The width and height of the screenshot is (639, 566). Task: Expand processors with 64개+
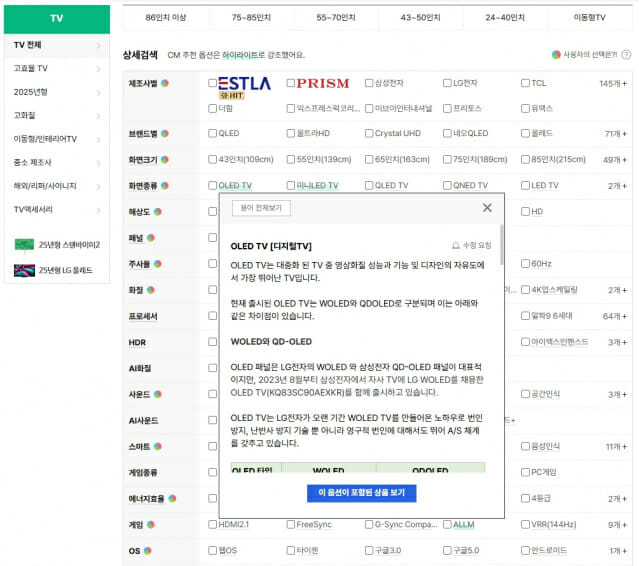point(615,316)
